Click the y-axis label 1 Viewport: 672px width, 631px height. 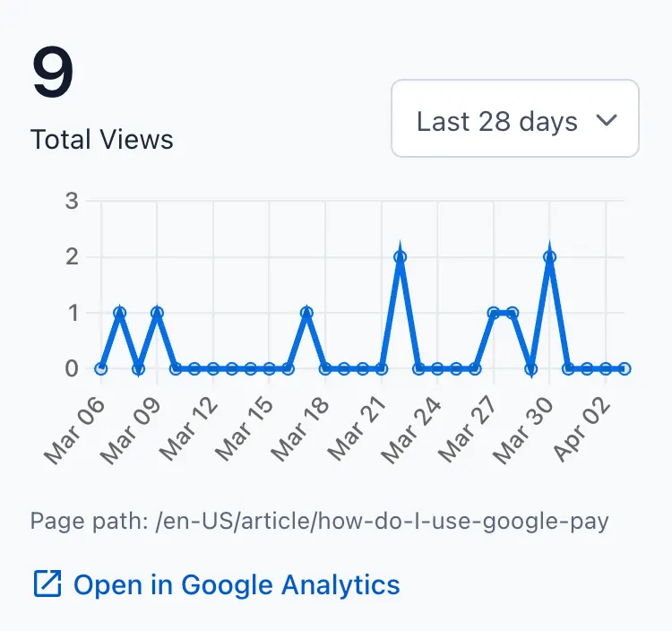coord(73,313)
